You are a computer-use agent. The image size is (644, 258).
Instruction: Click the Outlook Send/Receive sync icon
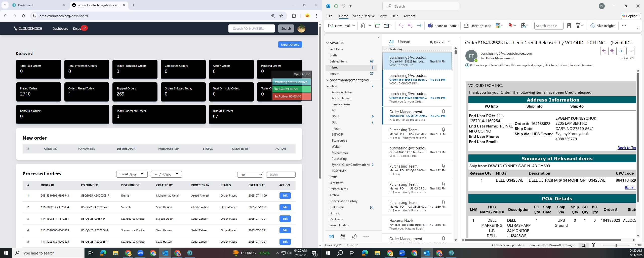point(336,6)
